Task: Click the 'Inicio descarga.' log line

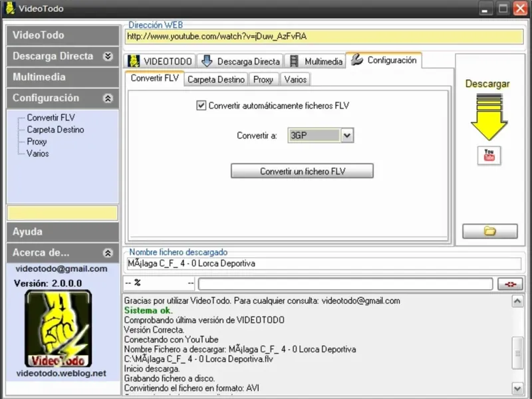Action: [152, 369]
